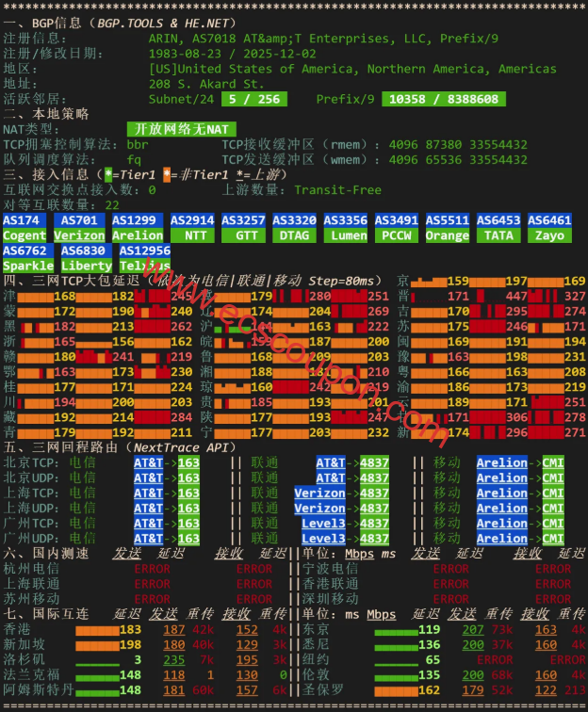The height and width of the screenshot is (712, 588).
Task: Click the Subnet/24 value 5 / 256
Action: 254,99
